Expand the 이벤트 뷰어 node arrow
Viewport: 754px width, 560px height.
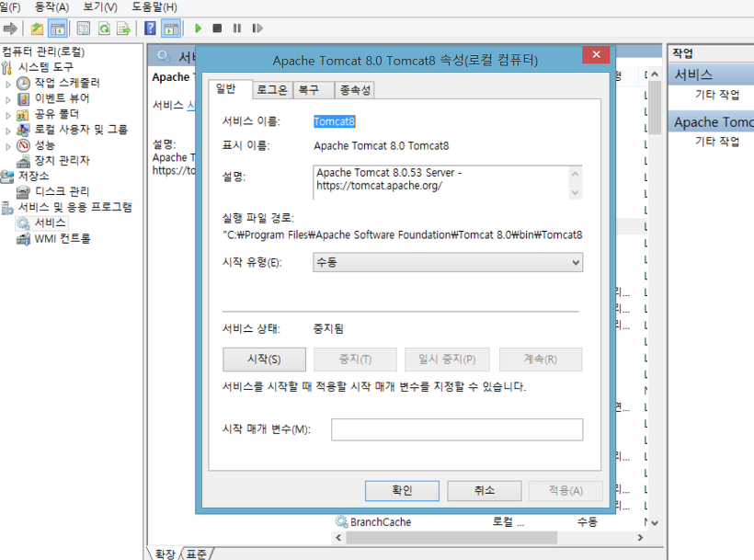pos(7,100)
